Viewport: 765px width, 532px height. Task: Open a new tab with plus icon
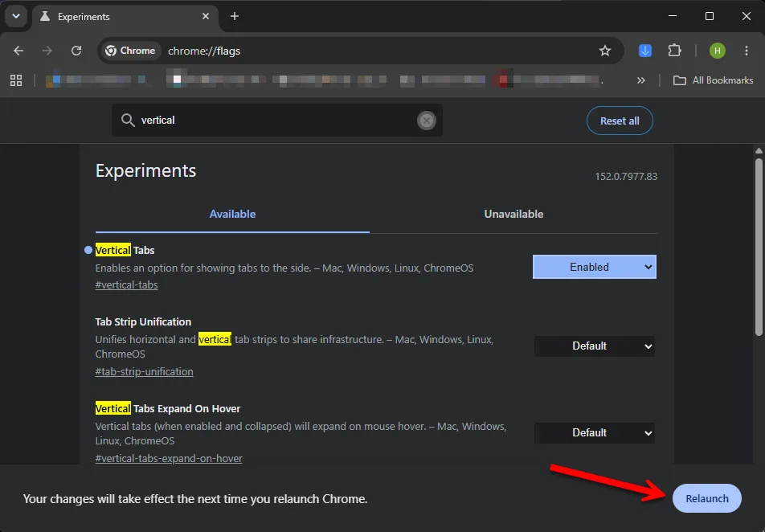click(x=235, y=17)
